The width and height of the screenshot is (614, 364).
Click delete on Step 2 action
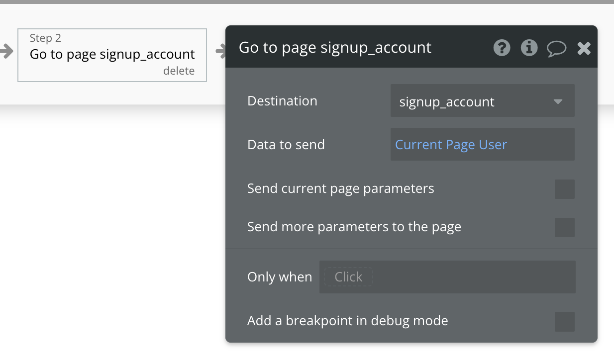tap(179, 71)
